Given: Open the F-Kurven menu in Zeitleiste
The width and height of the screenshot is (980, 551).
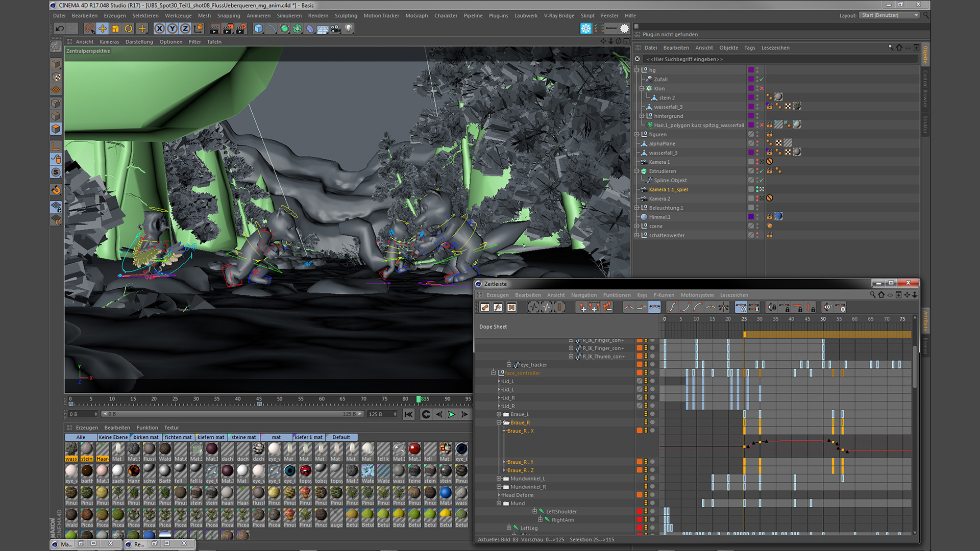Looking at the screenshot, I should coord(664,295).
